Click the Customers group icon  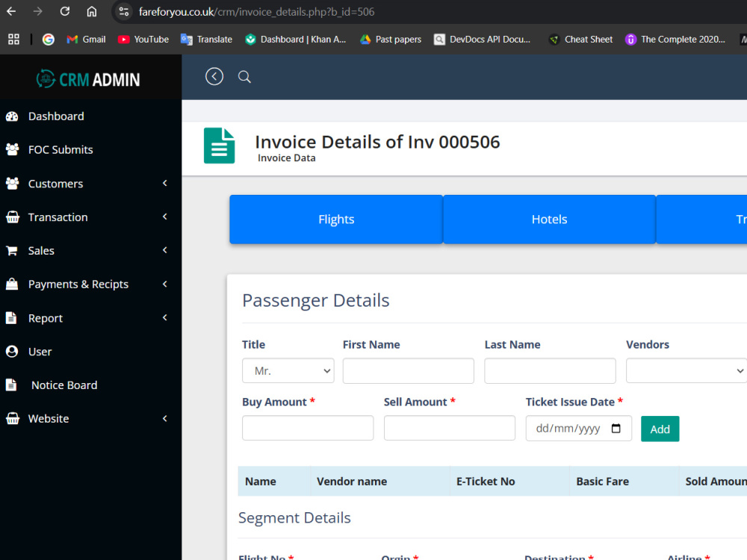click(x=13, y=184)
